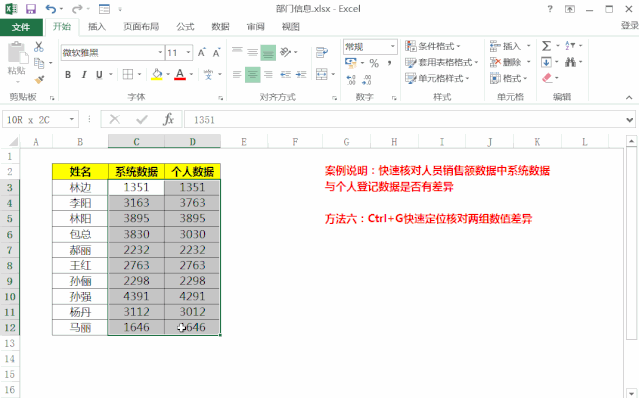639x398 pixels.
Task: Toggle align right
Action: pyautogui.click(x=268, y=74)
